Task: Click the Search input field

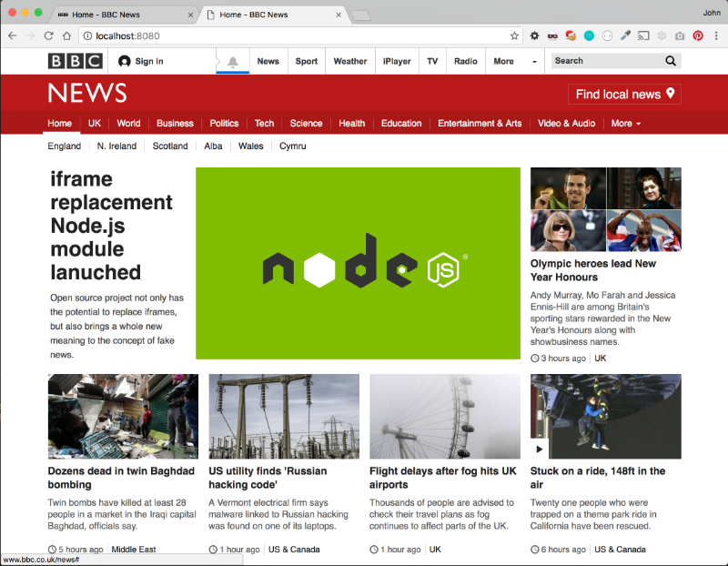Action: point(608,61)
